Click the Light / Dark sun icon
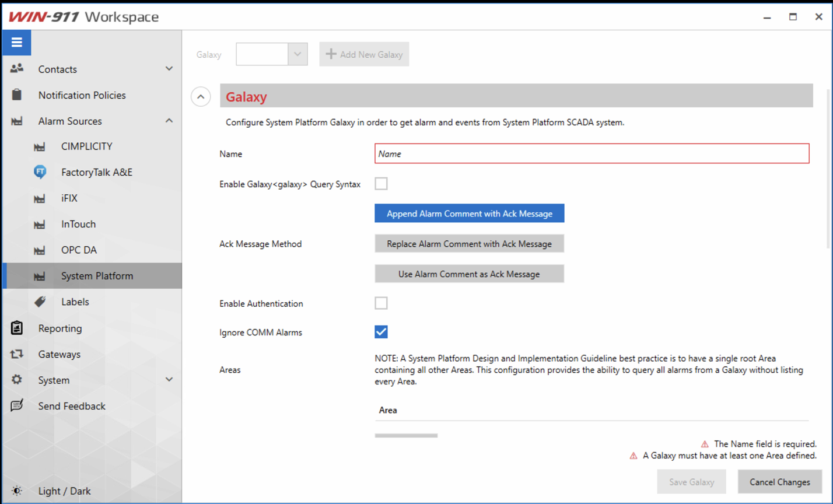This screenshot has width=833, height=504. [x=17, y=491]
